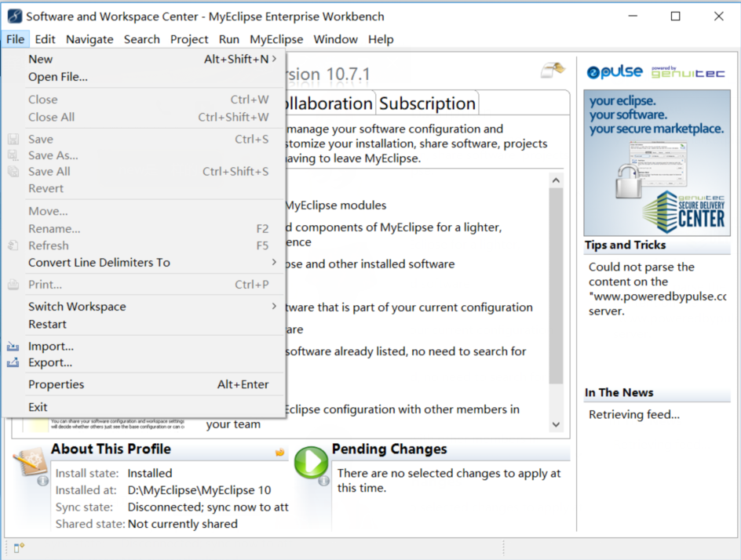Click the pulse logo
The image size is (741, 560).
(615, 72)
